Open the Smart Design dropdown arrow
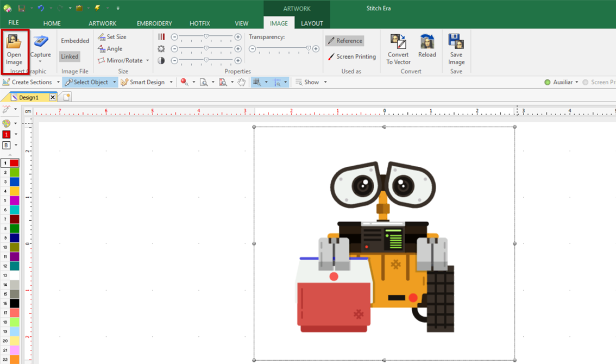The width and height of the screenshot is (616, 364). [x=171, y=82]
